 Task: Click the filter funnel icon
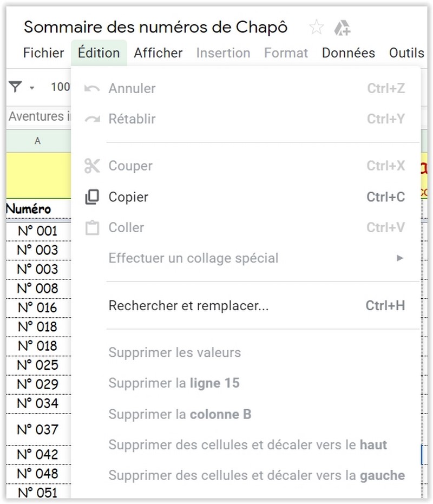pos(16,87)
